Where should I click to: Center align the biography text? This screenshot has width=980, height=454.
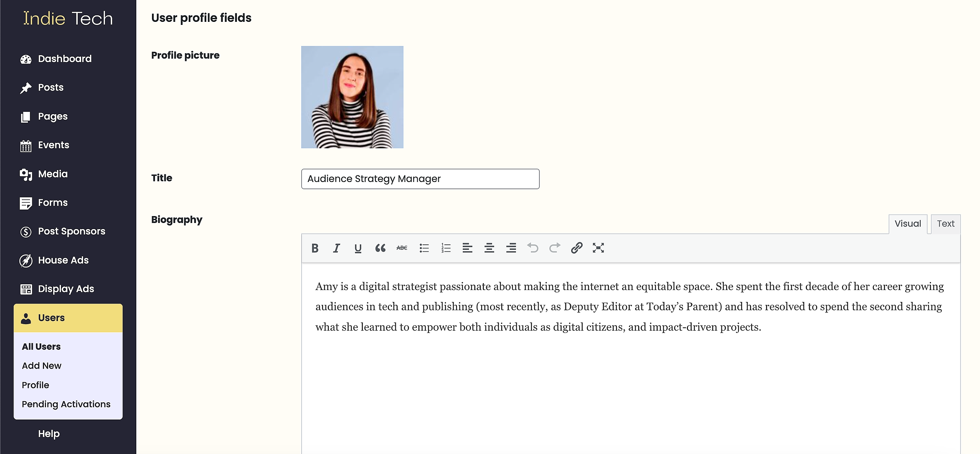tap(489, 248)
